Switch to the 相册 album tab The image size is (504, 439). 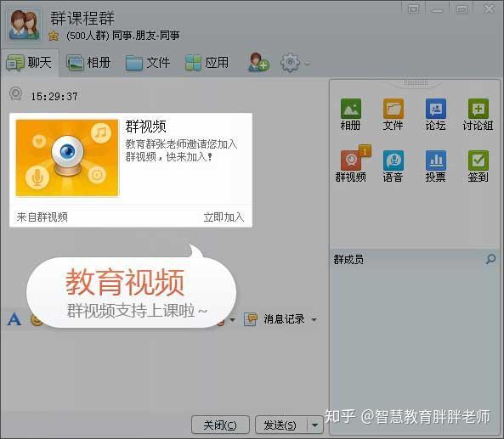pyautogui.click(x=88, y=62)
